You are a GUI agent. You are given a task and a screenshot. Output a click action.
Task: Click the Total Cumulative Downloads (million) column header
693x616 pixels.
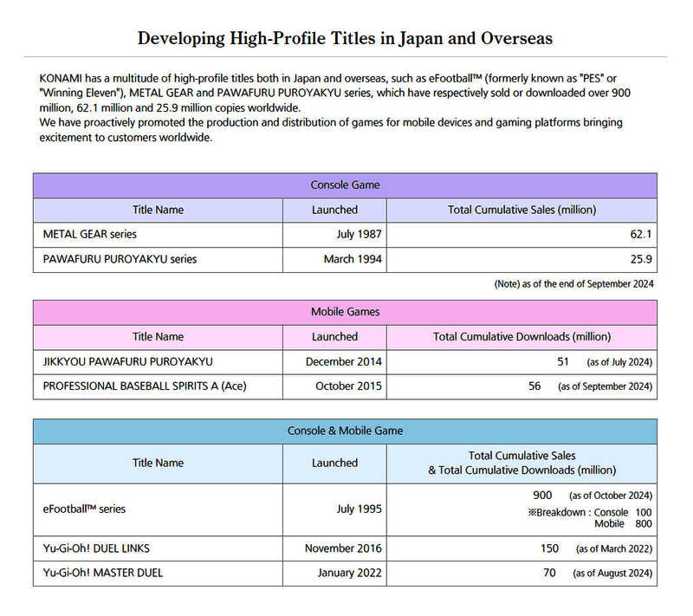pyautogui.click(x=521, y=336)
